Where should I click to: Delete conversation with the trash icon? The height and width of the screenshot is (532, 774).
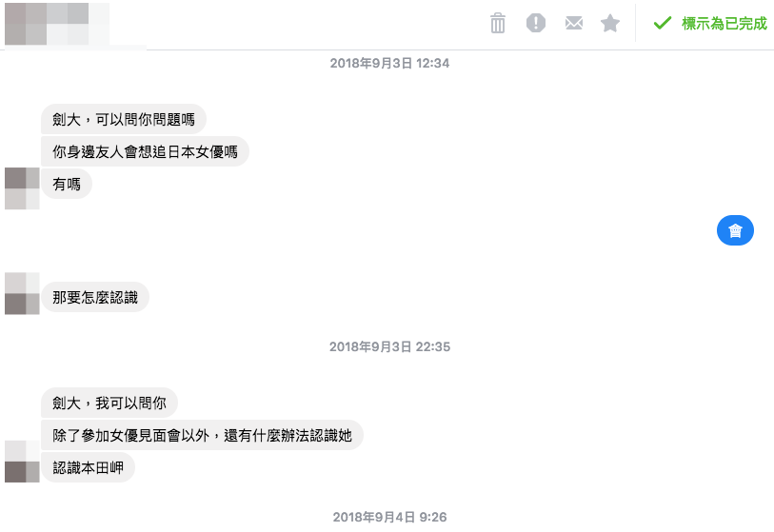click(x=498, y=23)
